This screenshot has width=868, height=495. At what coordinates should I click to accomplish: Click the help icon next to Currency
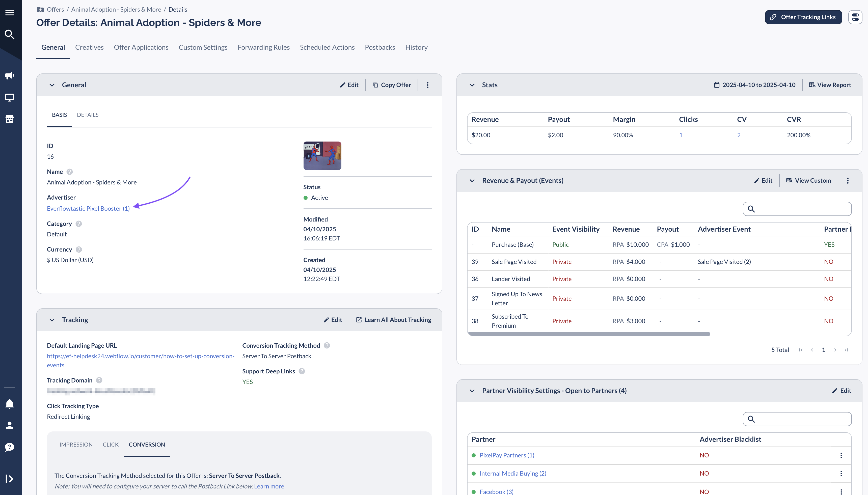pos(79,250)
